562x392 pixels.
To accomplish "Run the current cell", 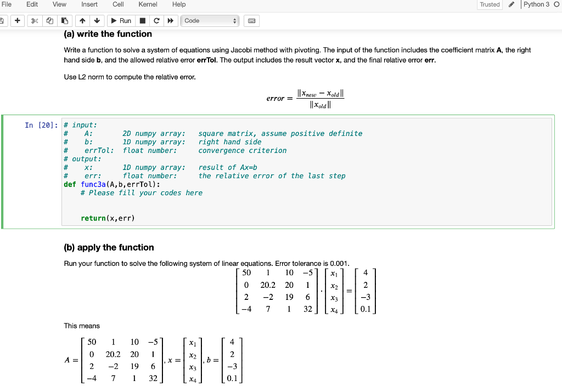I will click(121, 21).
